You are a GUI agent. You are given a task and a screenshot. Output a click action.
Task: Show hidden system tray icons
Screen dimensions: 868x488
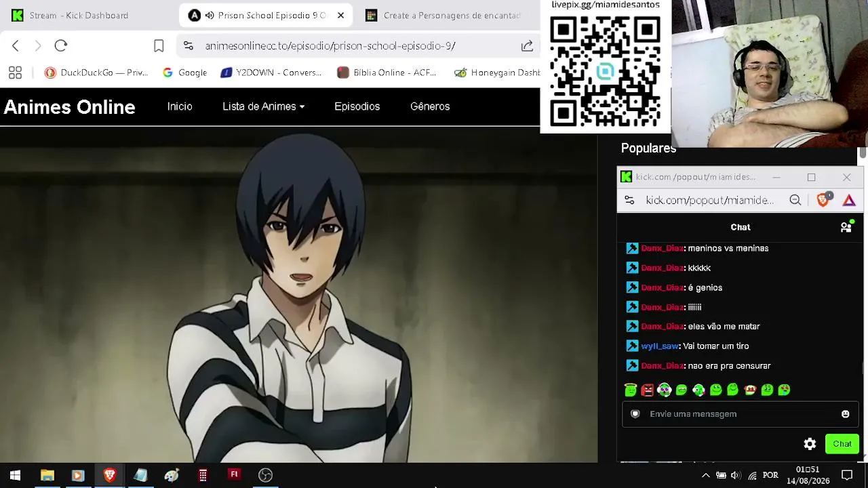[x=705, y=475]
